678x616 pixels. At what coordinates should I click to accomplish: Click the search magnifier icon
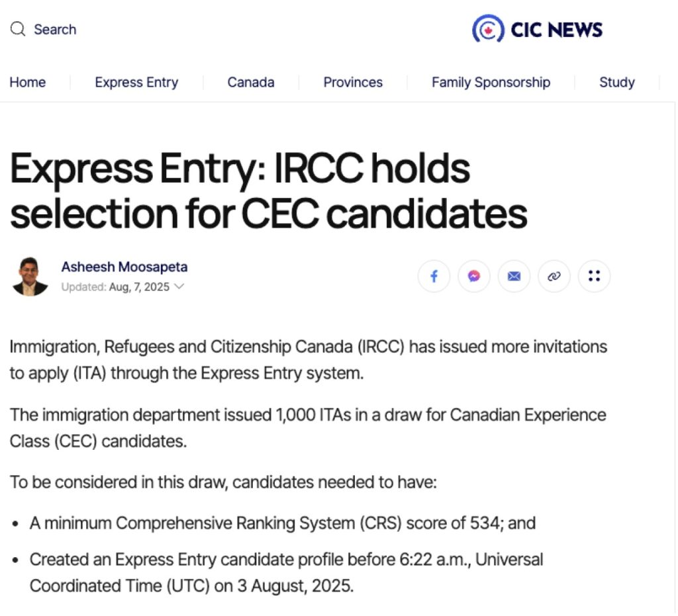[x=18, y=29]
